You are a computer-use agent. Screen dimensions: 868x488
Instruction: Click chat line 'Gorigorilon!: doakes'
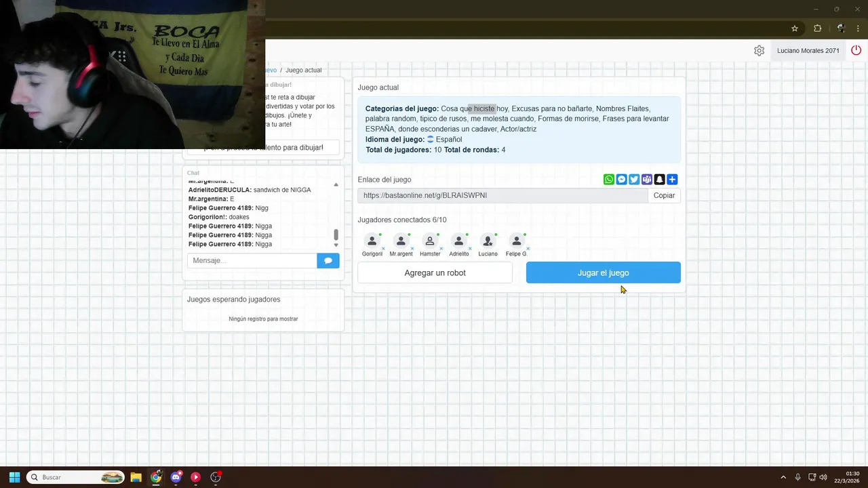click(219, 217)
